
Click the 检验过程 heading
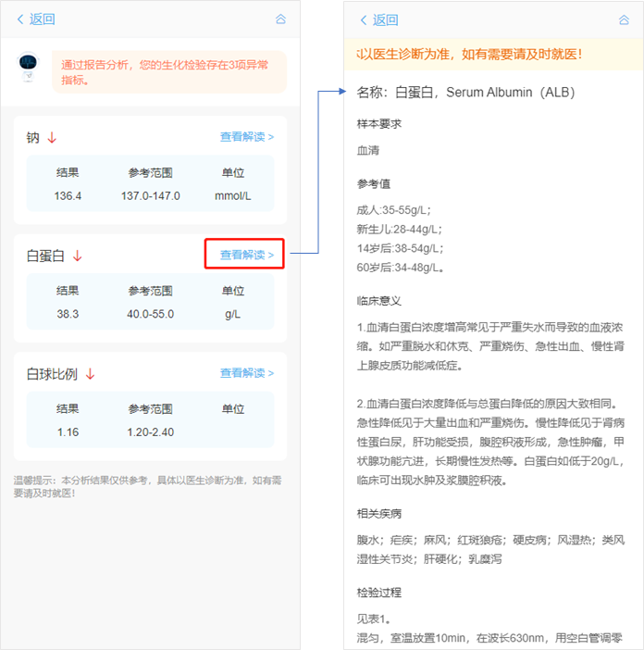(x=379, y=593)
